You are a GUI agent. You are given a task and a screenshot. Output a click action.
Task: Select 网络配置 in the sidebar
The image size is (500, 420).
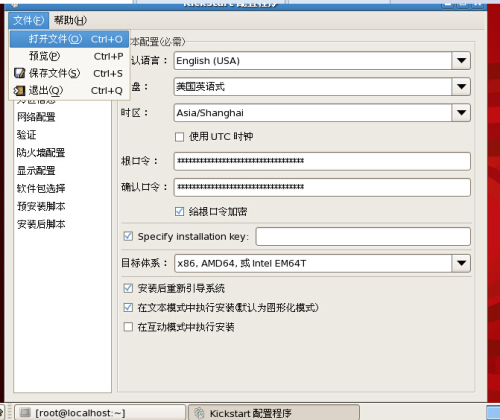point(36,117)
